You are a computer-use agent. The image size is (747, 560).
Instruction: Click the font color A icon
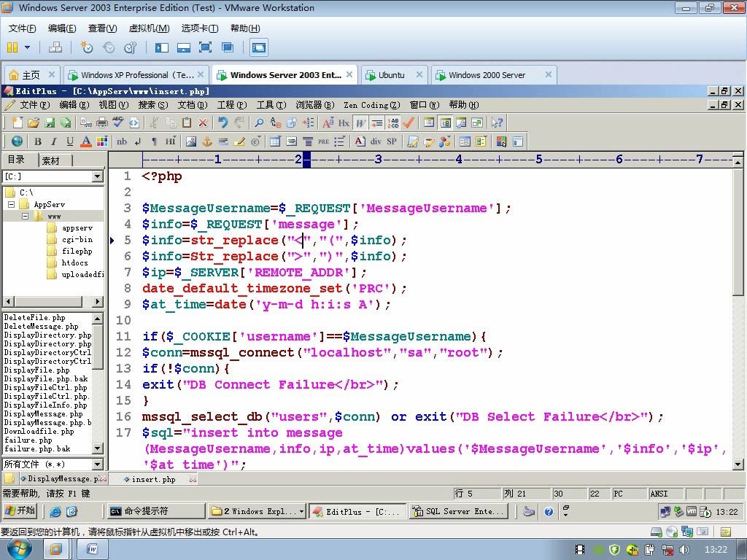pos(86,141)
